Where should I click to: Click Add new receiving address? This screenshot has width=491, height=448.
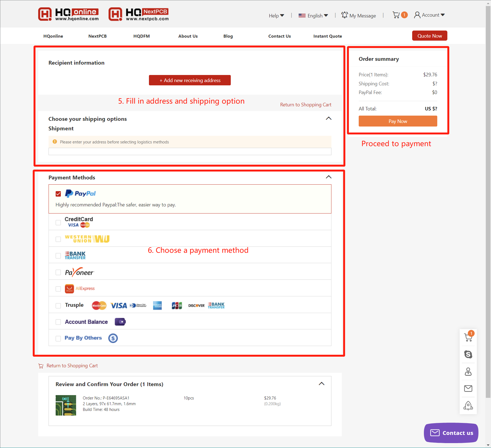click(190, 80)
